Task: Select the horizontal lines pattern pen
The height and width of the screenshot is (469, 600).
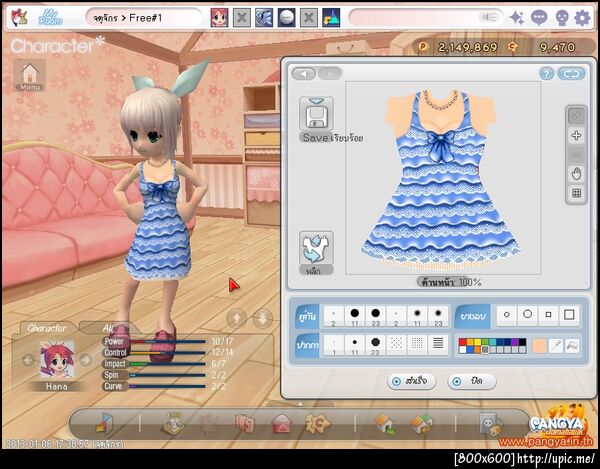Action: [x=438, y=344]
